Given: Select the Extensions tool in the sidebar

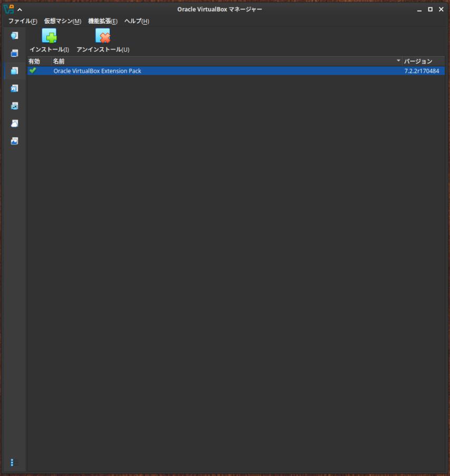Looking at the screenshot, I should point(14,71).
